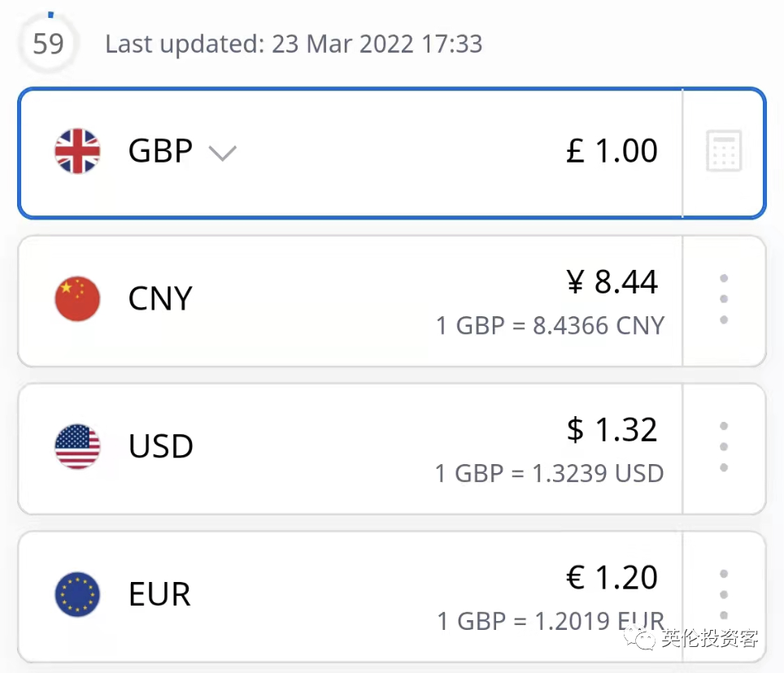Open USD row three-dot options menu
The image size is (784, 673).
pos(724,447)
